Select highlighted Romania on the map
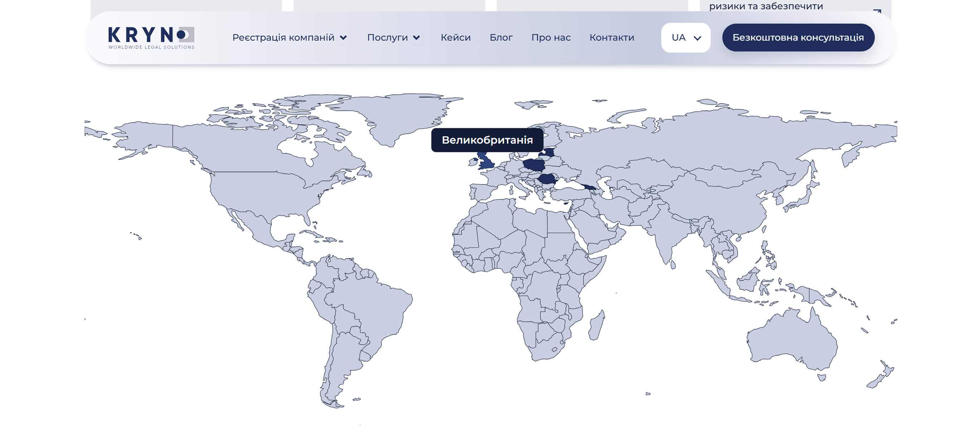The image size is (980, 437). click(547, 178)
